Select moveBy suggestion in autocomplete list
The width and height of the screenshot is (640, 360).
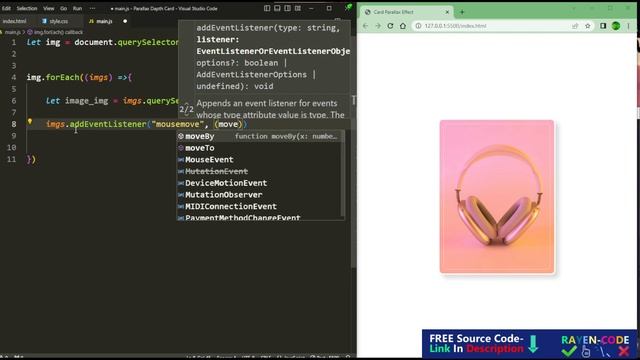[260, 136]
